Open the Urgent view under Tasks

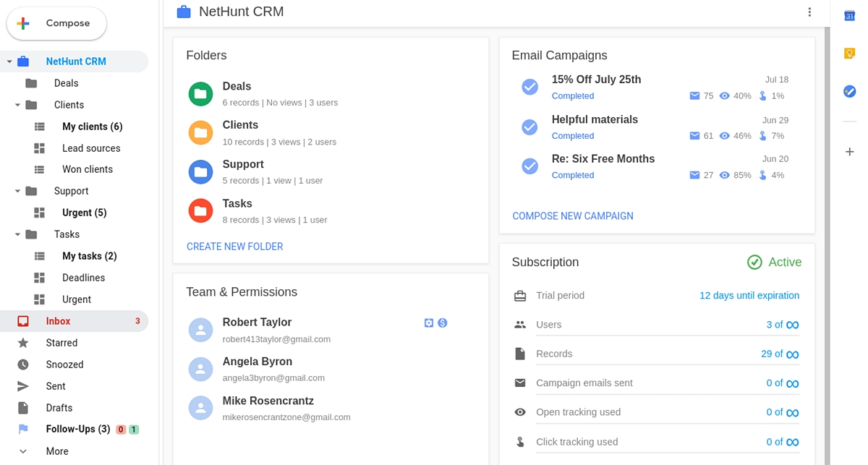(x=77, y=299)
